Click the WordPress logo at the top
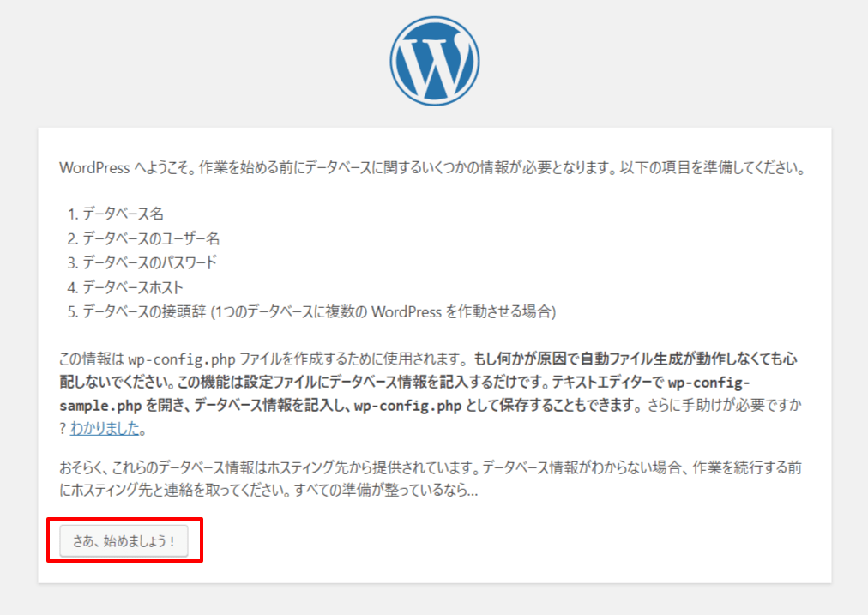The height and width of the screenshot is (615, 868). 434,61
